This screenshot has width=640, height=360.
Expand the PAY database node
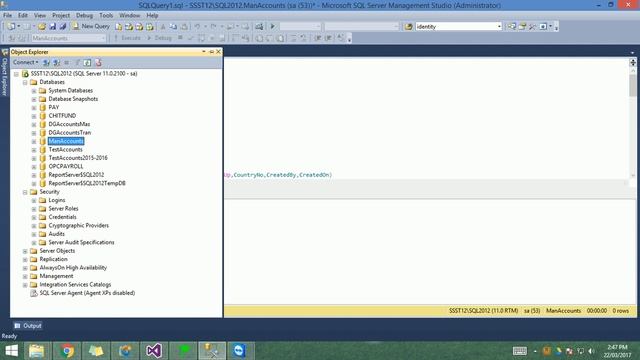point(34,108)
